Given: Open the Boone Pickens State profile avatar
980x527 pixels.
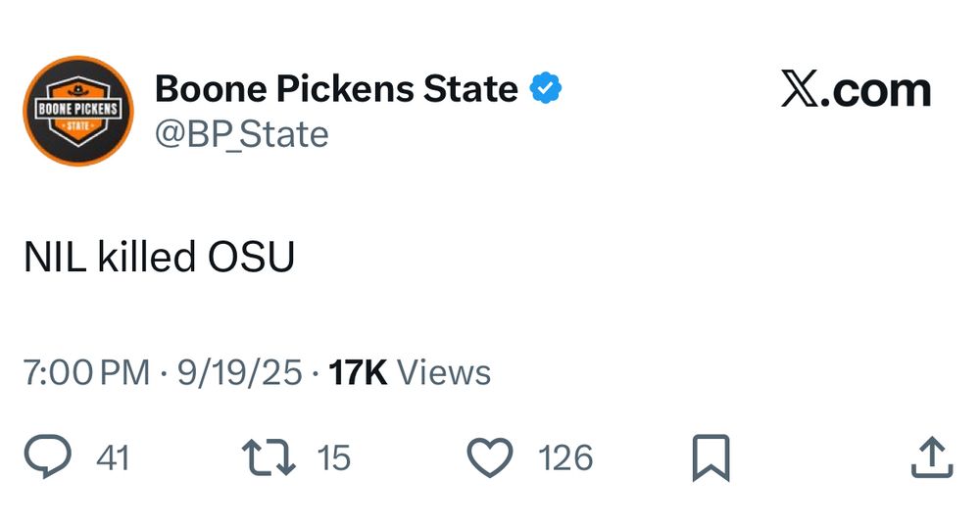Looking at the screenshot, I should (77, 110).
